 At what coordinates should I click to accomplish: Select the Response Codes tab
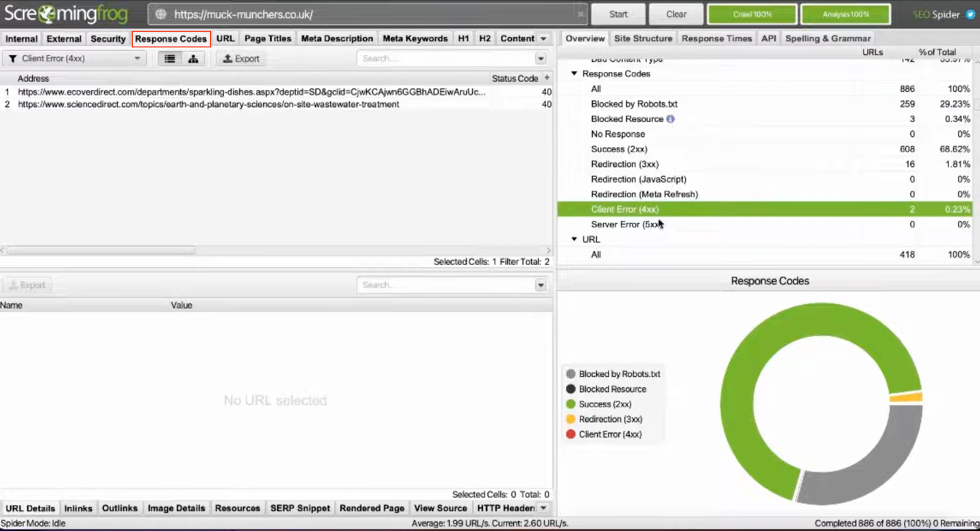[171, 39]
